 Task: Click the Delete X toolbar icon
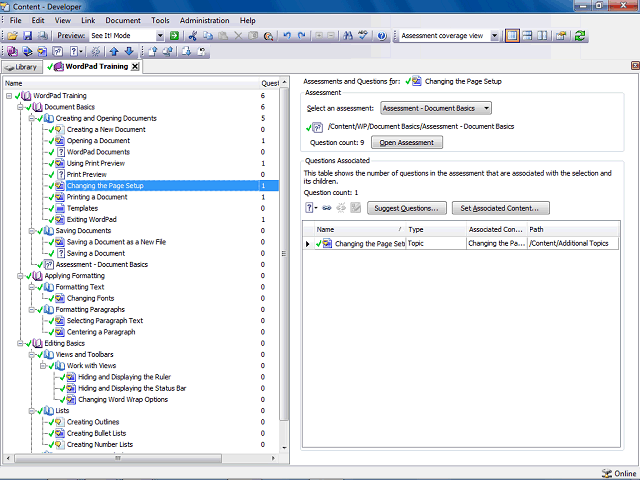tap(238, 36)
